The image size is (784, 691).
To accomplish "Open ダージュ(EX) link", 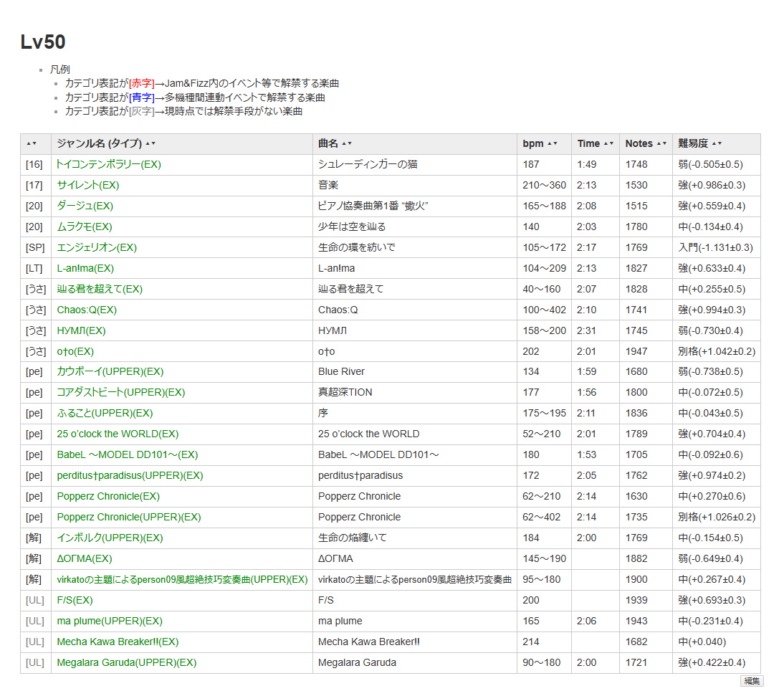I will (85, 206).
